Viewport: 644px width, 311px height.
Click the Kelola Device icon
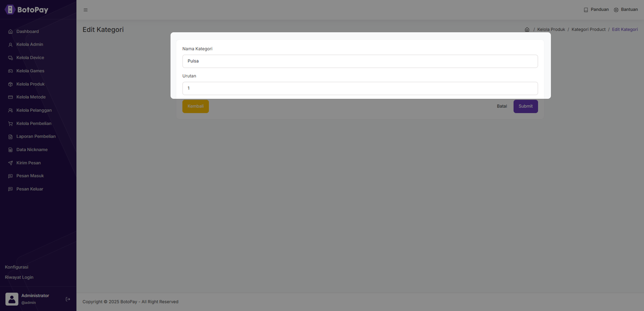click(11, 58)
